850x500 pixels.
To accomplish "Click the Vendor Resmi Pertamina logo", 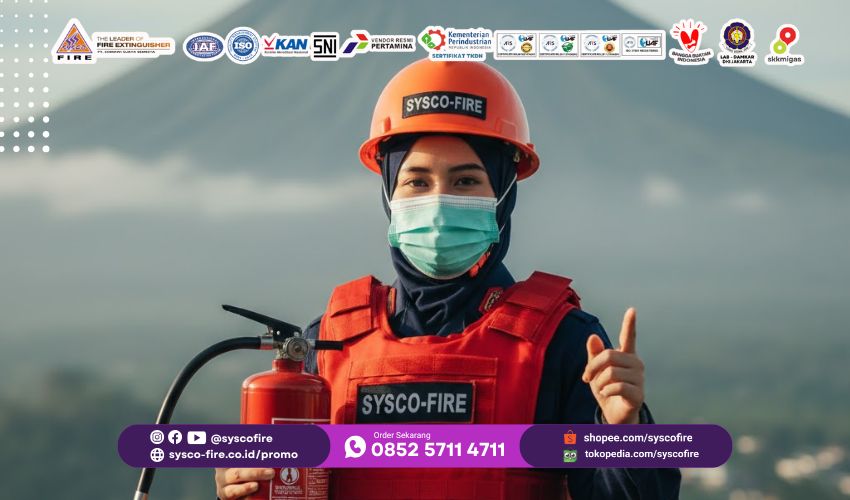I will coord(378,43).
